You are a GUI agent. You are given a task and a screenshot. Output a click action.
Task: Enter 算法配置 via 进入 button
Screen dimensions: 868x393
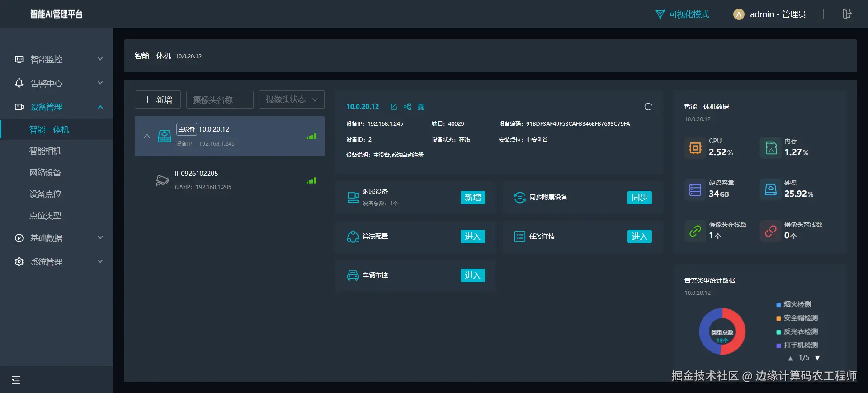coord(473,237)
